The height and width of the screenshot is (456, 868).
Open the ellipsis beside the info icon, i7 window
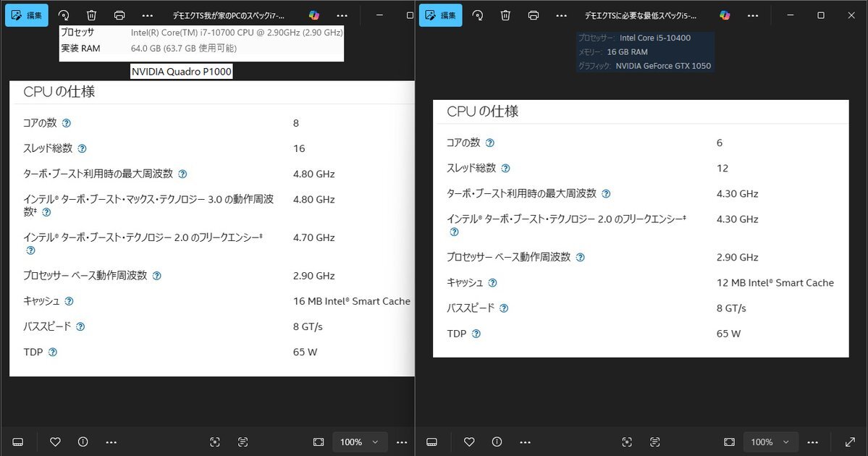[111, 442]
